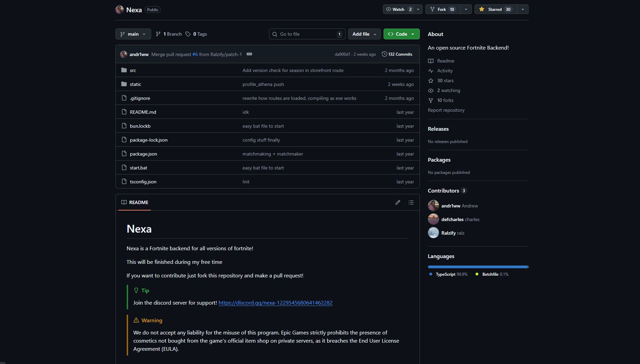Open the tsconfig.json file
Screen dimensions: 640x364
[x=143, y=182]
